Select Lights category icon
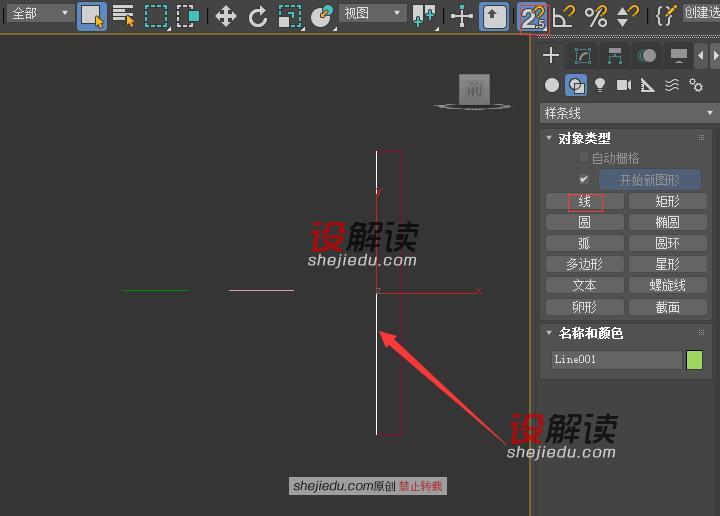This screenshot has width=720, height=516. point(600,85)
